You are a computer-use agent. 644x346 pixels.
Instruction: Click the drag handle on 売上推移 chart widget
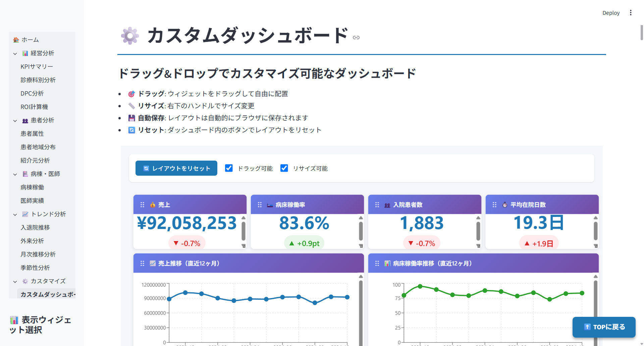click(142, 264)
